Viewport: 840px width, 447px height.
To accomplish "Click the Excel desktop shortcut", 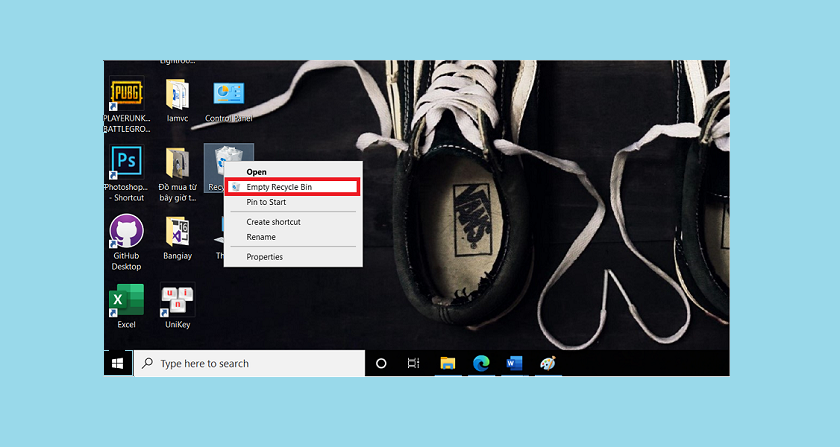I will click(x=126, y=301).
